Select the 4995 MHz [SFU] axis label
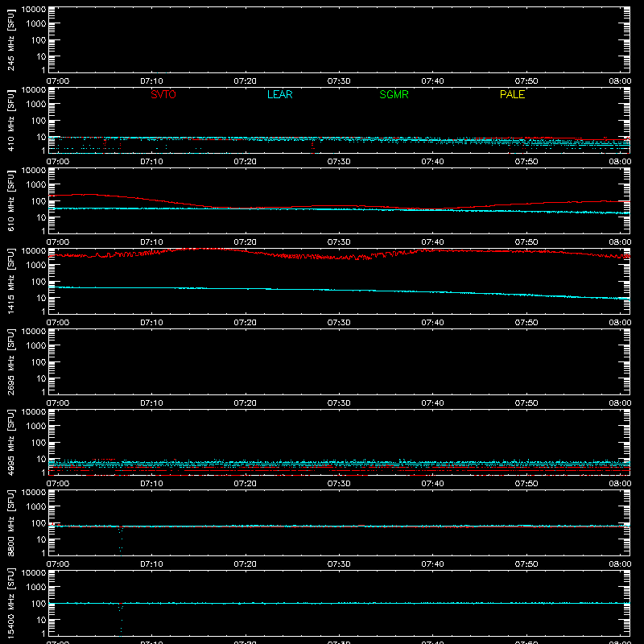The image size is (644, 644). [x=10, y=442]
